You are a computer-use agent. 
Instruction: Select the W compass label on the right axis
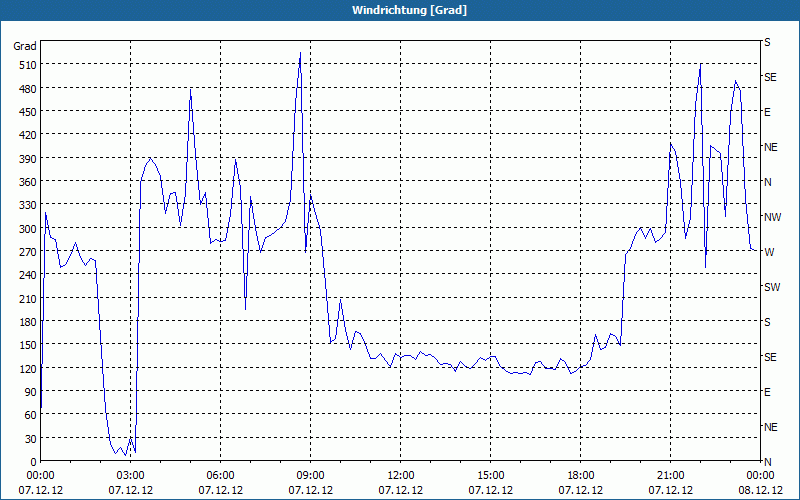click(769, 252)
